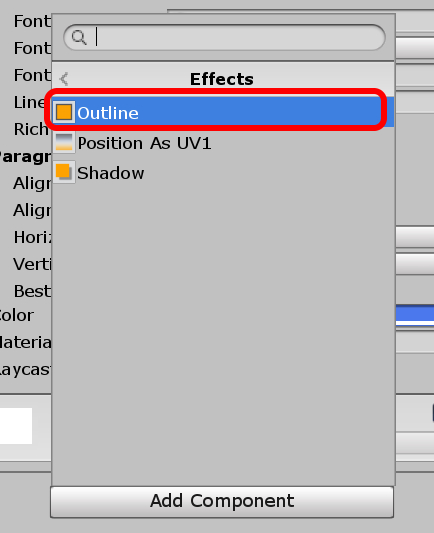
Task: Click the Position As UV1 gradient icon
Action: point(64,142)
